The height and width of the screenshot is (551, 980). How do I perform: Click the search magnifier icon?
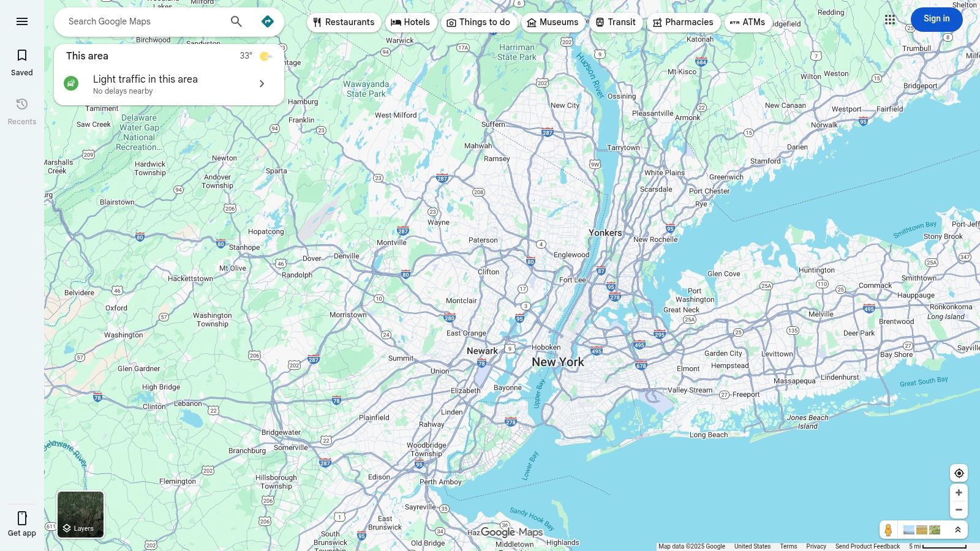pyautogui.click(x=236, y=21)
